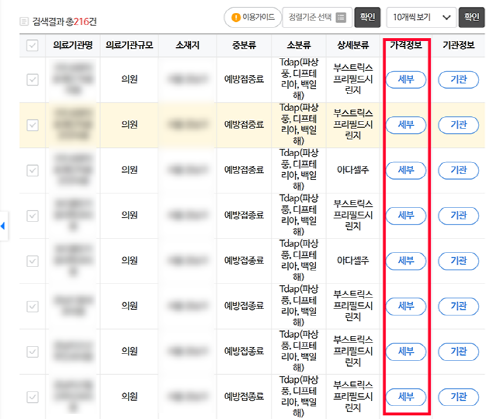
Task: Click 세부 button in the sixth row
Action: coord(406,306)
